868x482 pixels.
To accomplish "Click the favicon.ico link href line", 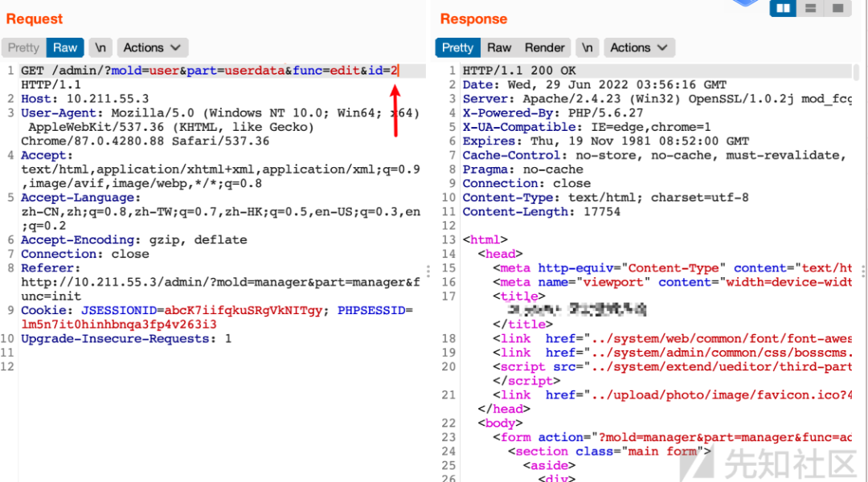I will [x=672, y=395].
